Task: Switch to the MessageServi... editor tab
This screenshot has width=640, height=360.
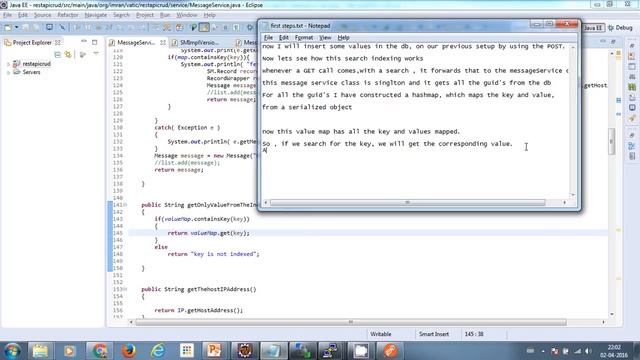Action: [x=136, y=42]
